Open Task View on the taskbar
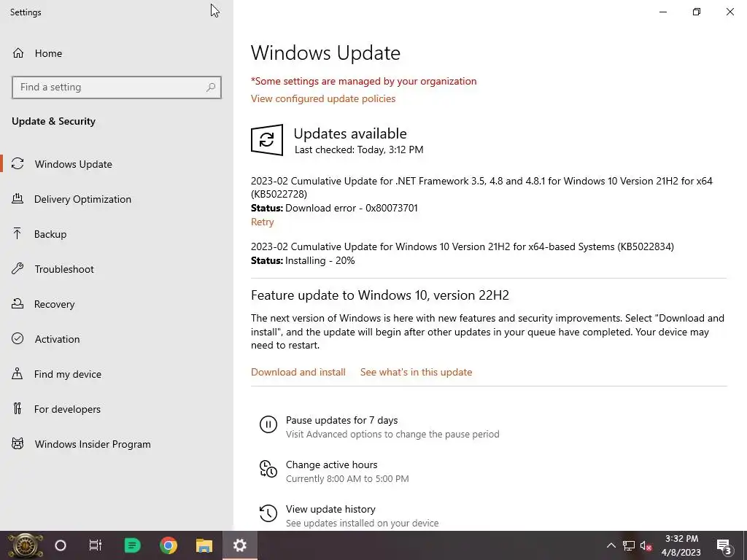The width and height of the screenshot is (747, 560). pyautogui.click(x=96, y=545)
